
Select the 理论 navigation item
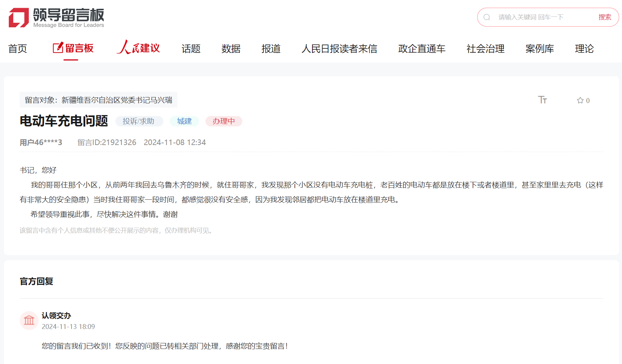pyautogui.click(x=584, y=49)
